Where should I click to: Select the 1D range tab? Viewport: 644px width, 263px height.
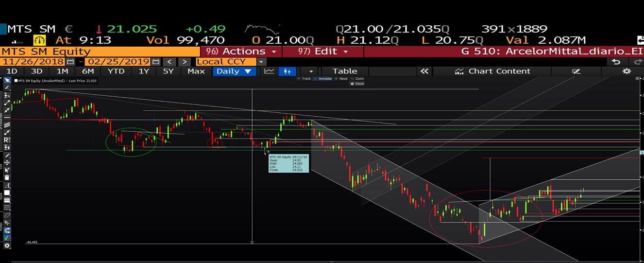(x=11, y=71)
